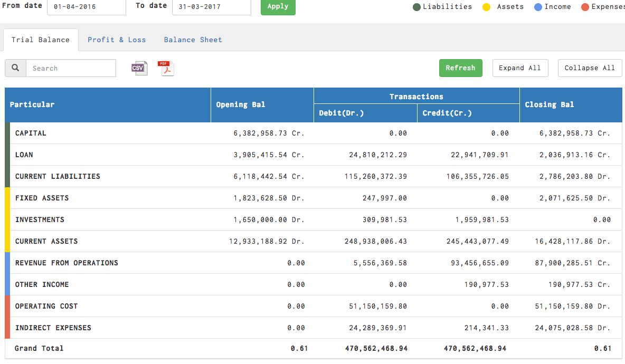Expand the CAPITAL group row
The image size is (625, 364).
click(31, 133)
